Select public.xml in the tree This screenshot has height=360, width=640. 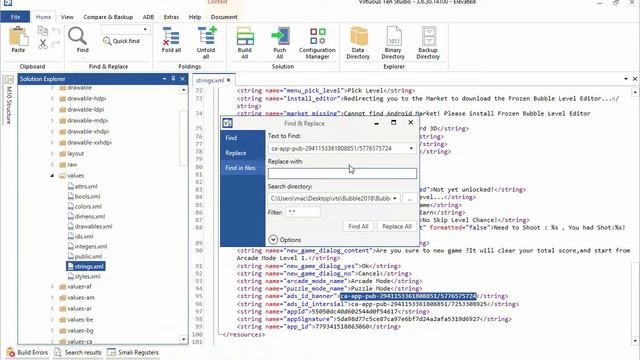click(x=85, y=256)
